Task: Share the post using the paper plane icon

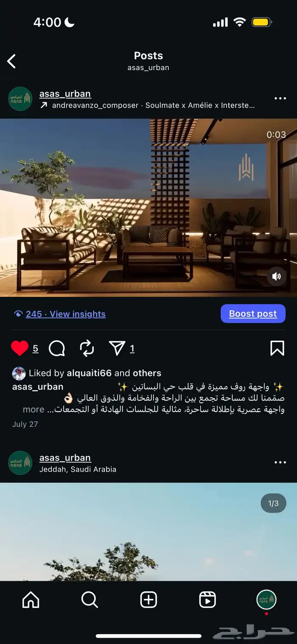Action: click(x=117, y=348)
